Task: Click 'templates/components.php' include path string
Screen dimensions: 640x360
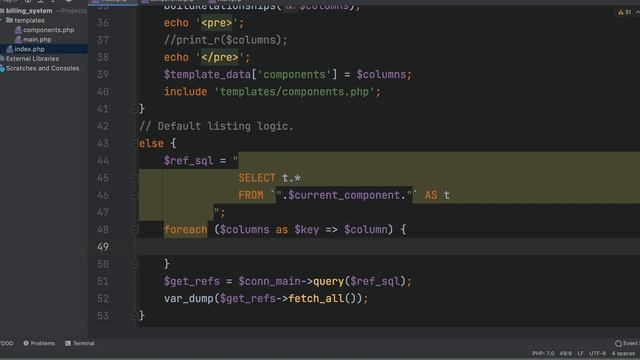Action: tap(294, 92)
